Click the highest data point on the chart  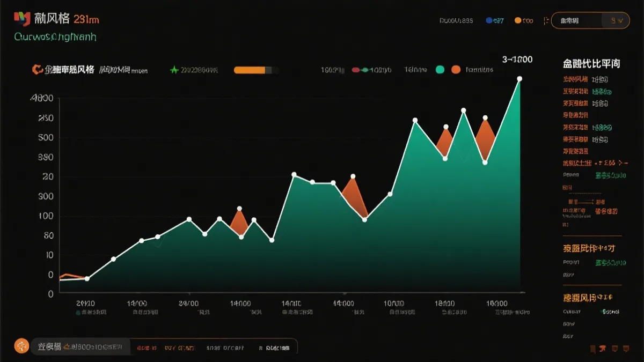pyautogui.click(x=519, y=79)
